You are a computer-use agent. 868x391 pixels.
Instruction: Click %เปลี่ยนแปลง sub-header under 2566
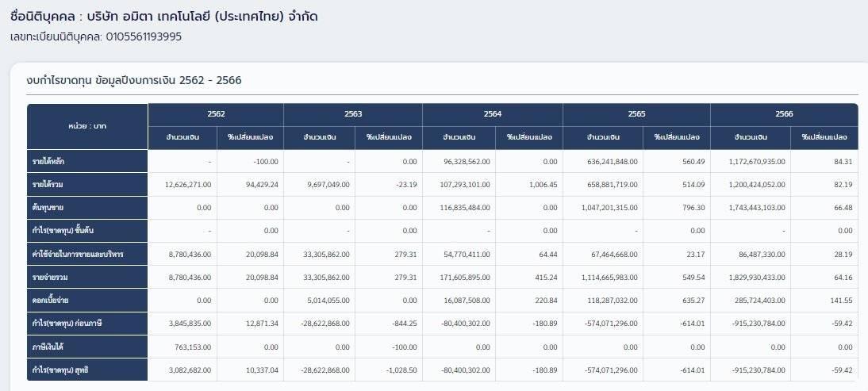coord(825,138)
